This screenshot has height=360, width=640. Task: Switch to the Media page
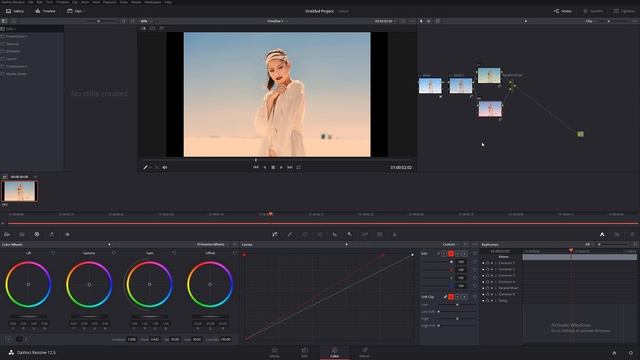pos(275,353)
